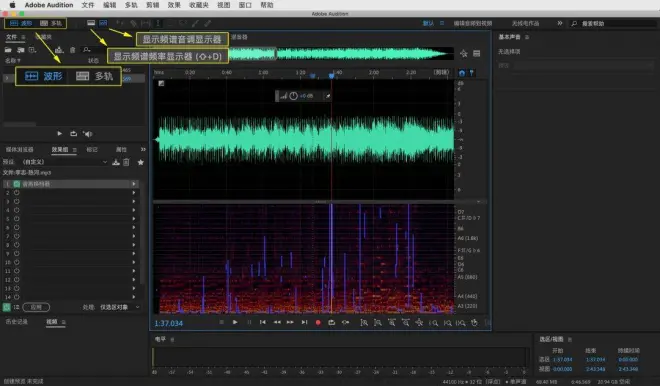Screen dimensions: 660x386
Task: Open effect menu arrow for slot 4
Action: 134,210
